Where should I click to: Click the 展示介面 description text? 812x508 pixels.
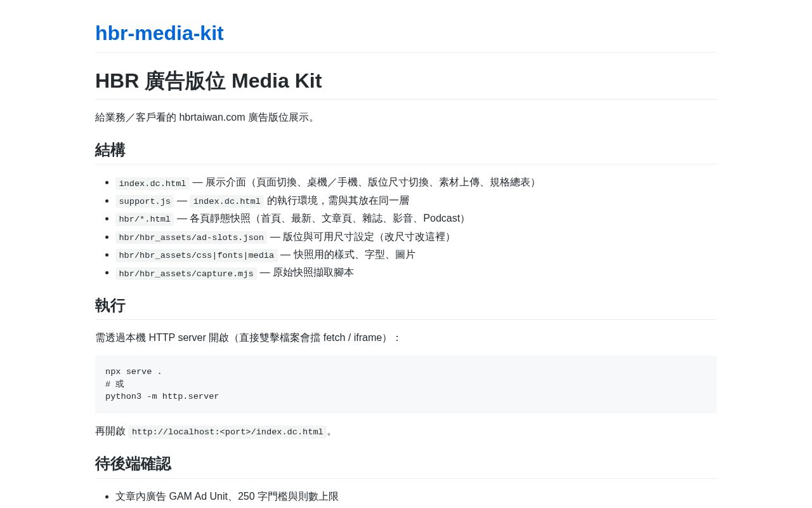pyautogui.click(x=372, y=182)
